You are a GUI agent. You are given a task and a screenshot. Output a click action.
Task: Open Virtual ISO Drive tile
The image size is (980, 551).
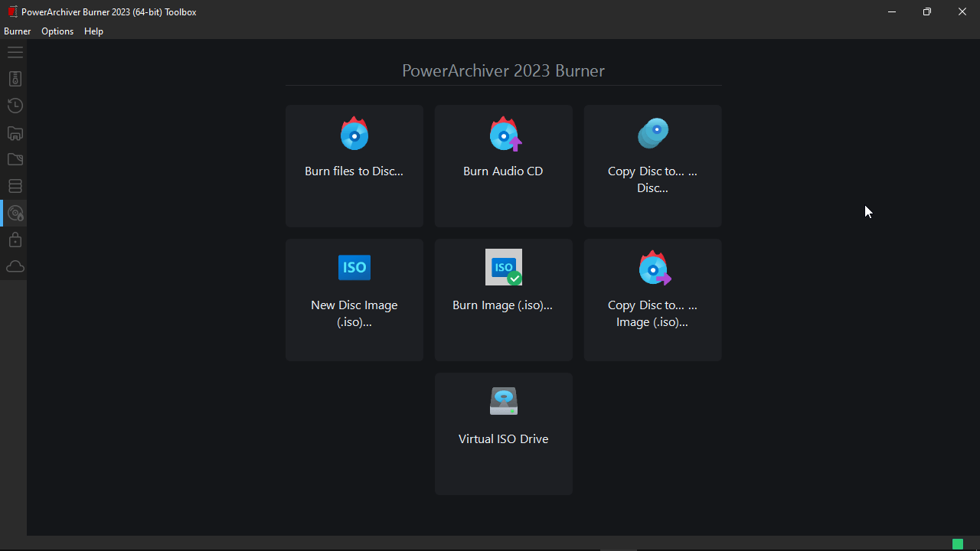pyautogui.click(x=503, y=434)
